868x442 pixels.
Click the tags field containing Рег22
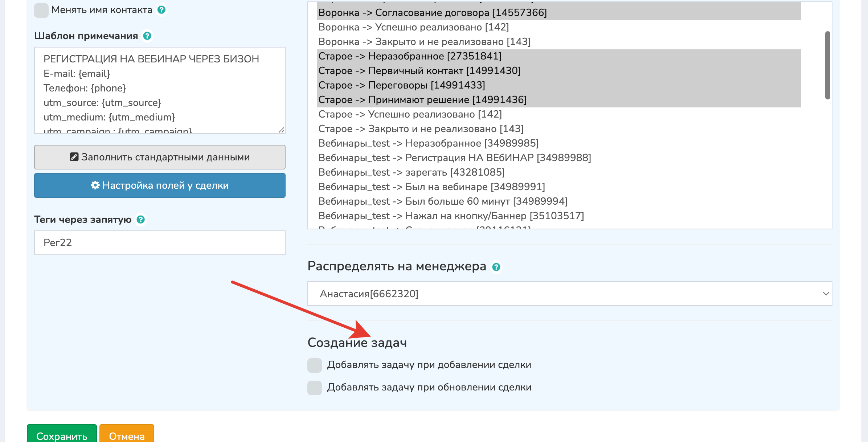(160, 242)
